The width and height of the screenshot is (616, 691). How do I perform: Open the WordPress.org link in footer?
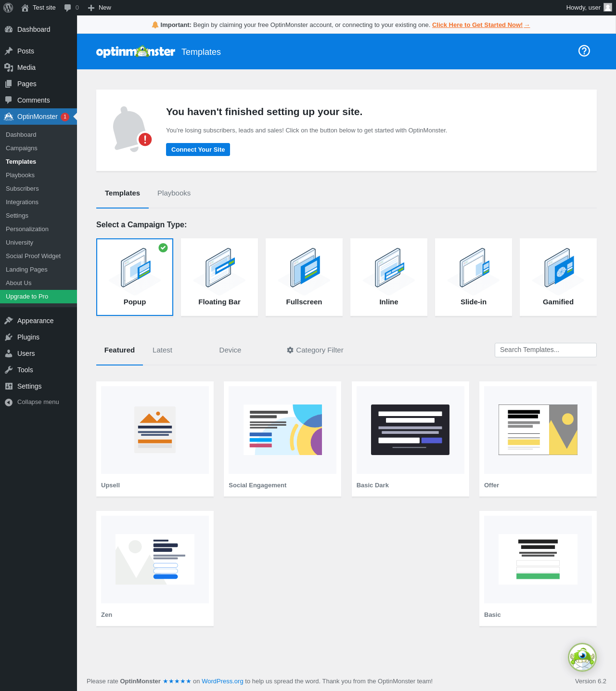click(x=222, y=681)
